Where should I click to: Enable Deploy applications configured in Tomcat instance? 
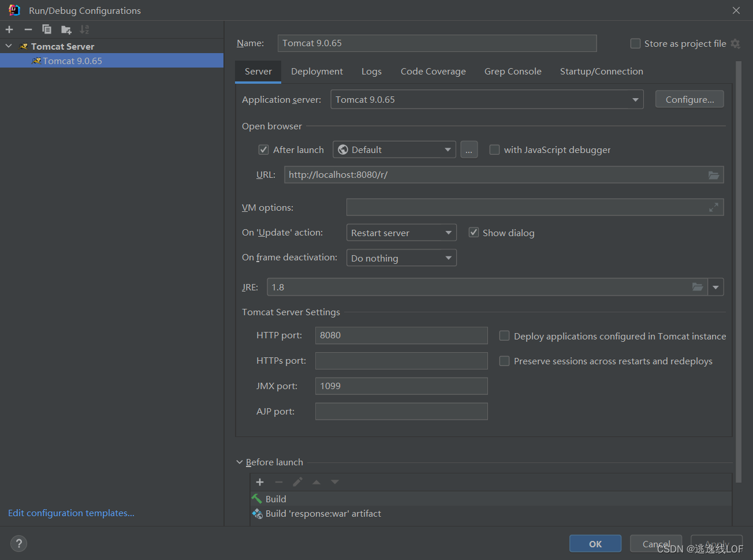coord(504,336)
